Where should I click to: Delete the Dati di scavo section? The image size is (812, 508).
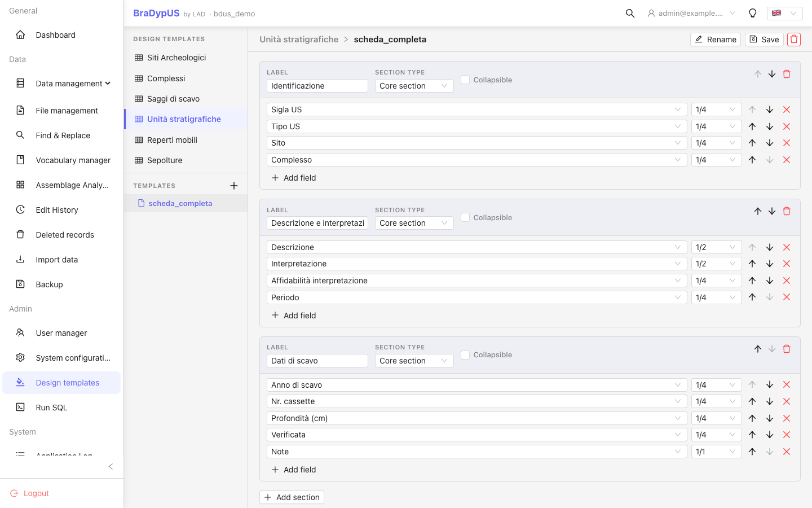pos(787,349)
